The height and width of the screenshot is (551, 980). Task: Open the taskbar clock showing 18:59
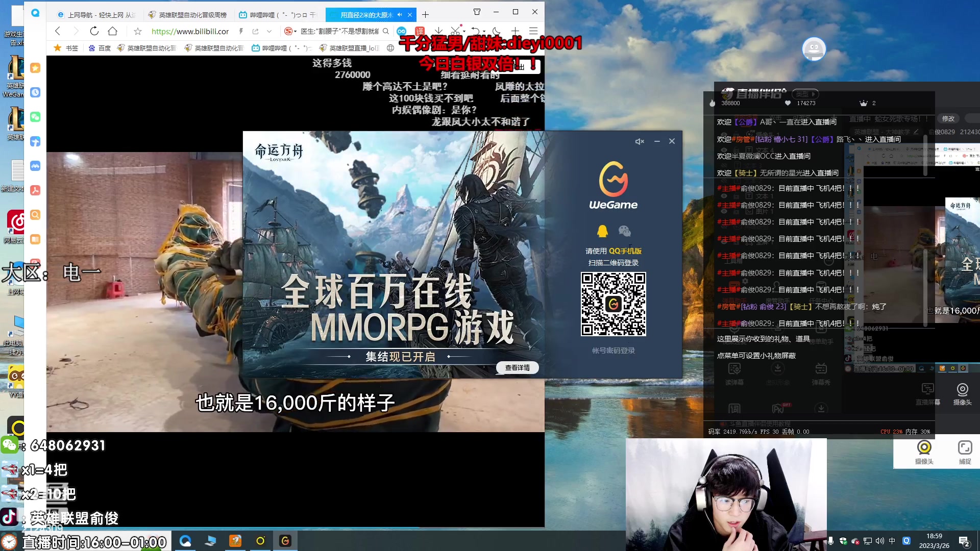click(934, 541)
